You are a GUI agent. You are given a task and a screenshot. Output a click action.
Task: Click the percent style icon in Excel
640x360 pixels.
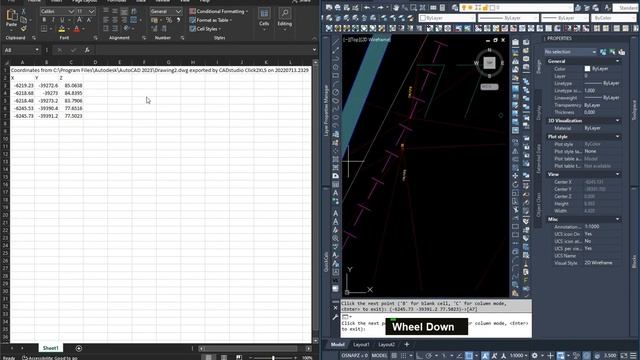[169, 20]
